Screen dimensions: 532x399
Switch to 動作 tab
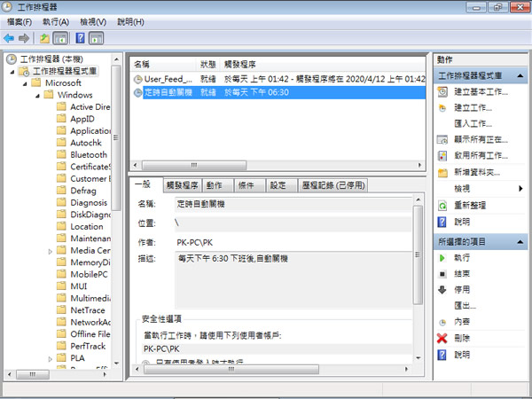tap(217, 185)
